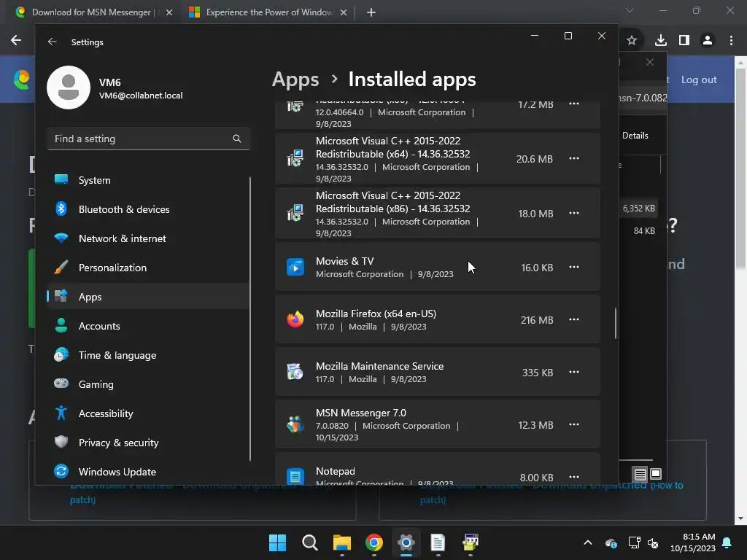Click the System monitor icon
The height and width of the screenshot is (560, 747).
pos(61,179)
